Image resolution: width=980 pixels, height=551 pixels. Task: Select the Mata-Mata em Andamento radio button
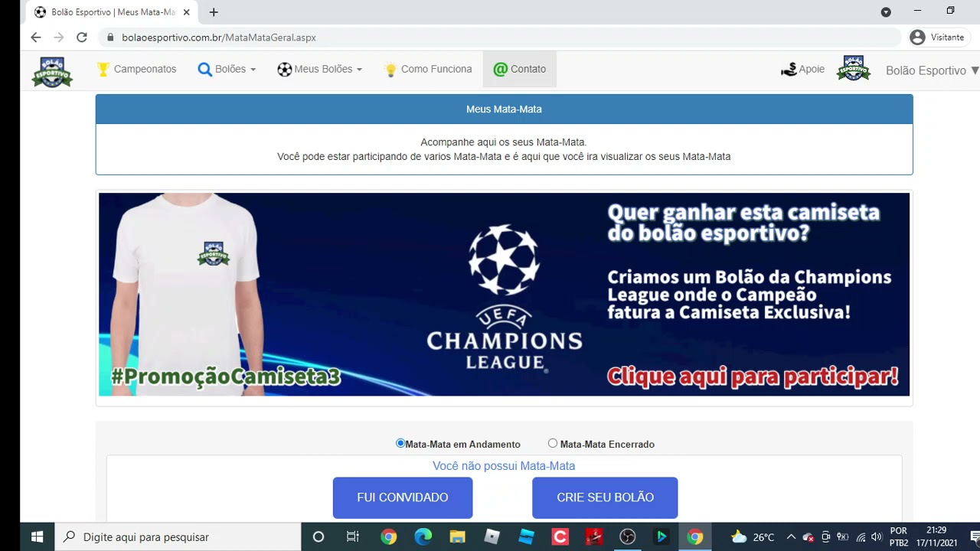pyautogui.click(x=400, y=443)
